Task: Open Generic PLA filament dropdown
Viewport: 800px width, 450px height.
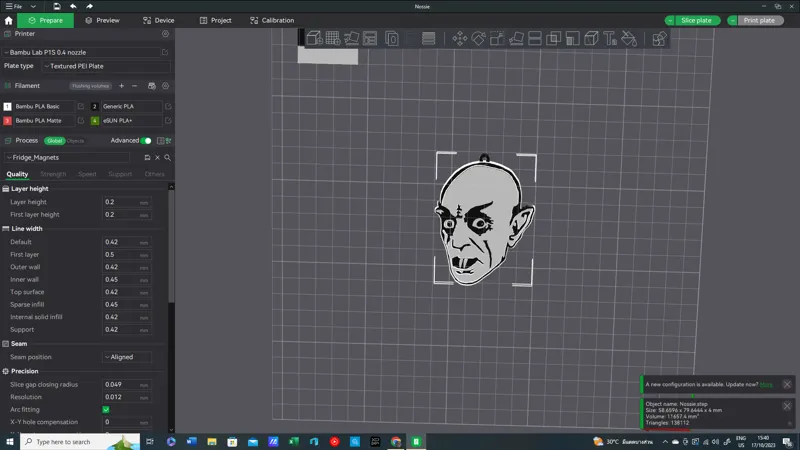Action: 130,106
